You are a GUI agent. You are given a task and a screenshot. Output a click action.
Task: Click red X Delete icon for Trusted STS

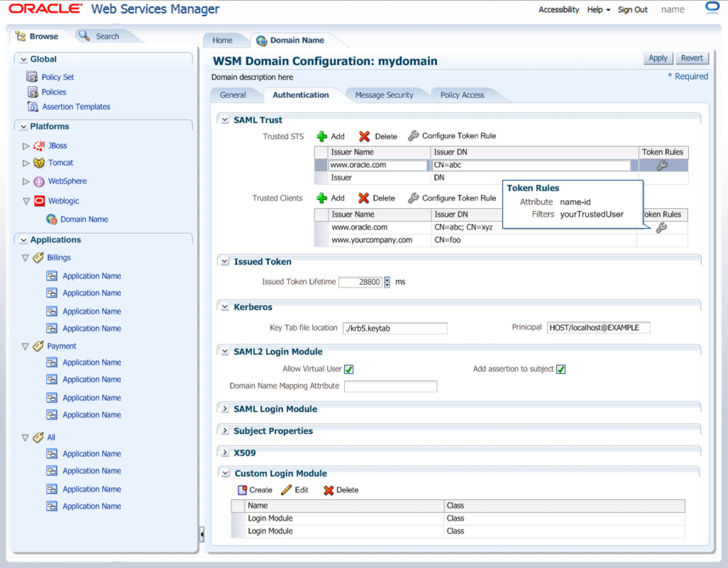point(364,136)
